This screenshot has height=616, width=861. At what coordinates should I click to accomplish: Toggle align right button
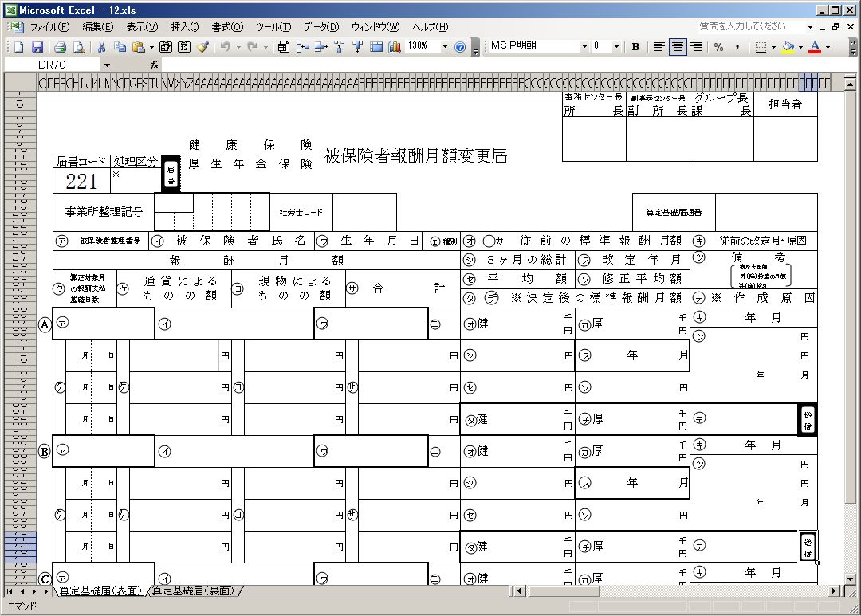point(696,47)
